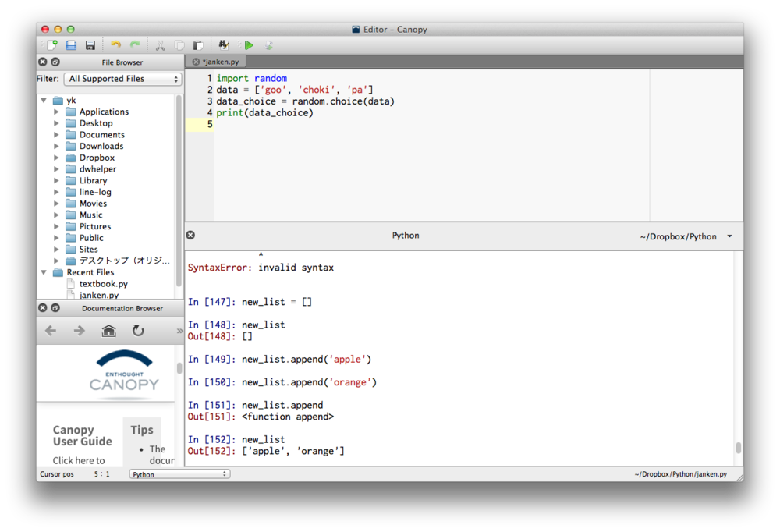Collapse the yk home folder
Screen dimensions: 780x532
pos(44,101)
